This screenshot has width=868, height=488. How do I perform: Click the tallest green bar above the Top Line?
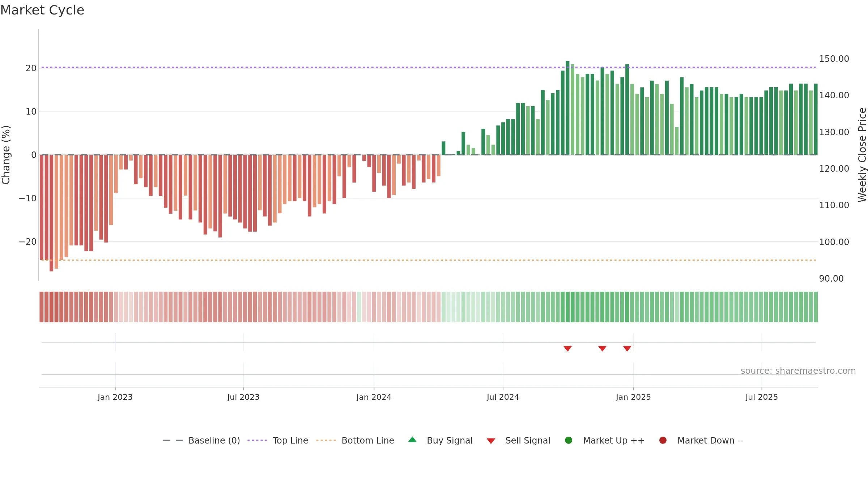pyautogui.click(x=567, y=108)
